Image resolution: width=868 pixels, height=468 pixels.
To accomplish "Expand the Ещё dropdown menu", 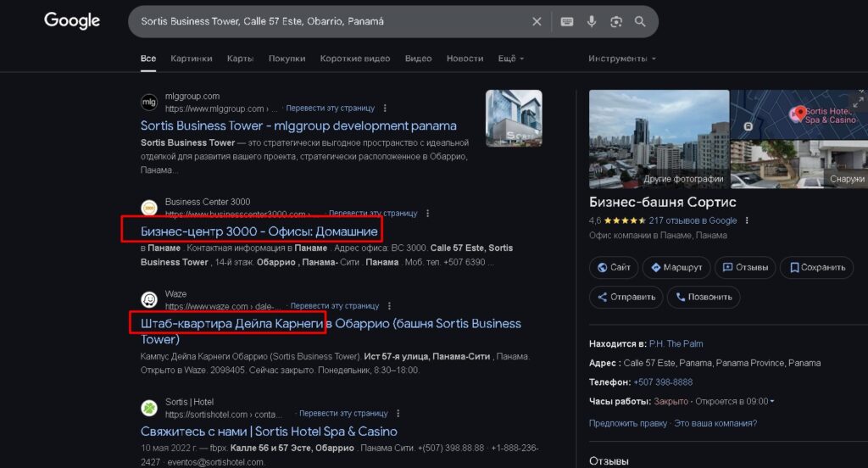I will pyautogui.click(x=511, y=58).
